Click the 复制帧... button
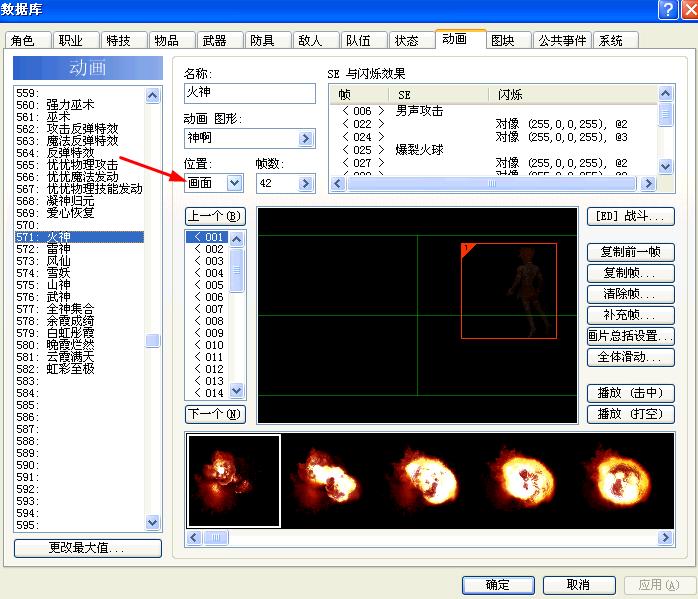The image size is (698, 599). tap(631, 273)
